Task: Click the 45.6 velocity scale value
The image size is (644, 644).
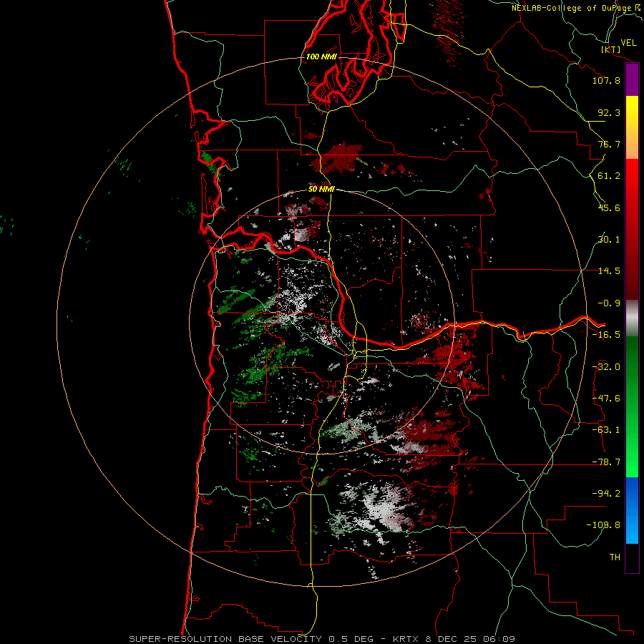Action: [609, 208]
